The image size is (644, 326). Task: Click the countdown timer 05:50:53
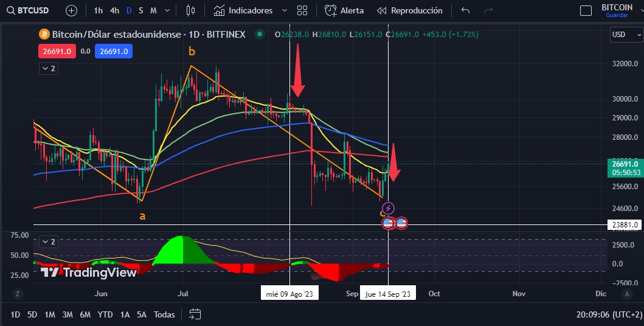pos(626,173)
